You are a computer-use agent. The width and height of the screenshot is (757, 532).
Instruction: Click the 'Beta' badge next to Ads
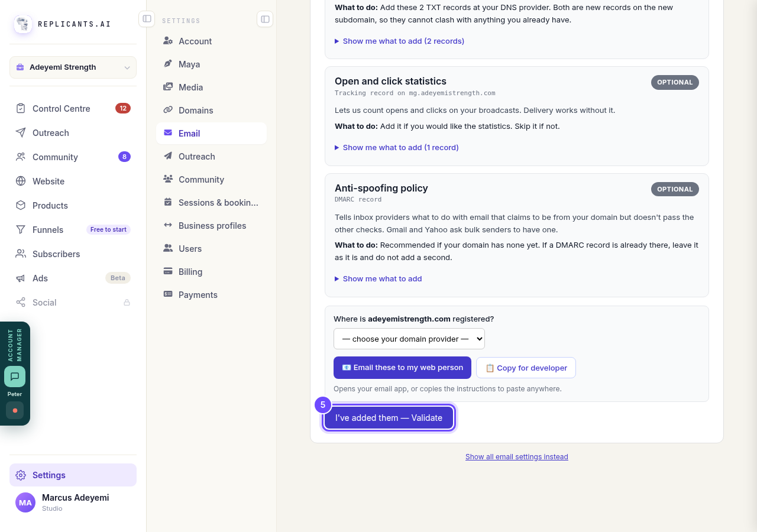118,278
